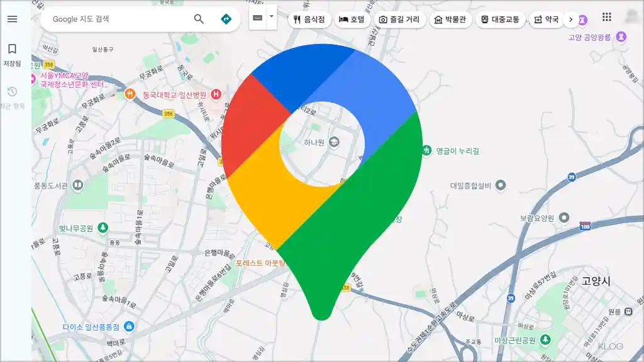Open the Google apps grid
Viewport: 644px width, 362px height.
pos(607,17)
